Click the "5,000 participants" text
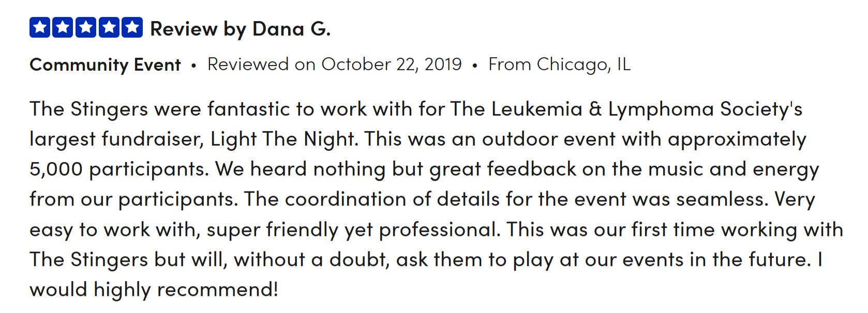Viewport: 868px width, 313px height. coord(118,169)
